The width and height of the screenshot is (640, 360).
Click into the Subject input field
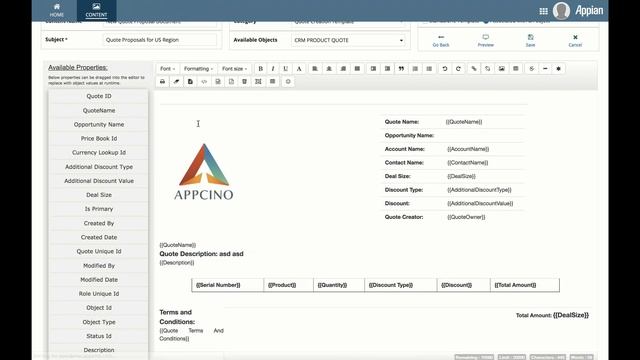pyautogui.click(x=160, y=40)
